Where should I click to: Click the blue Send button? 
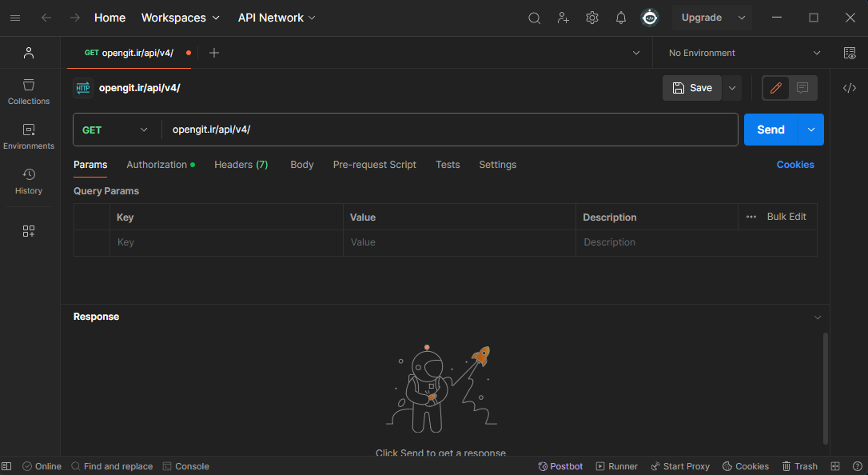(770, 130)
